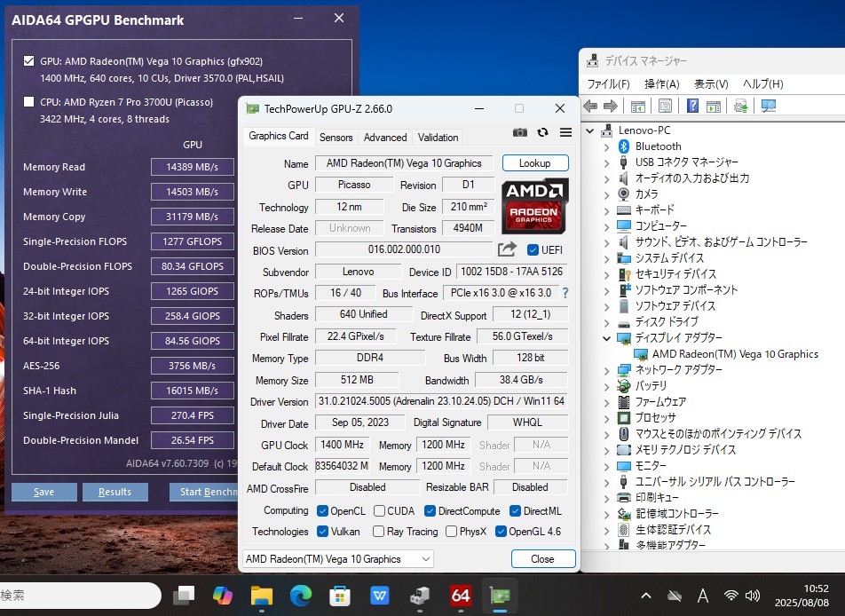
Task: Click the Device Manager taskbar icon
Action: pos(421,596)
